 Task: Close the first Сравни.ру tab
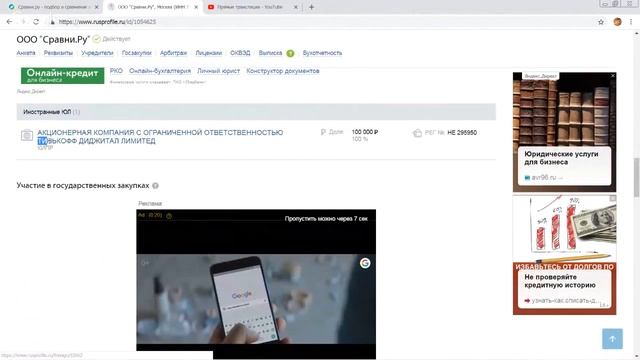click(x=96, y=7)
